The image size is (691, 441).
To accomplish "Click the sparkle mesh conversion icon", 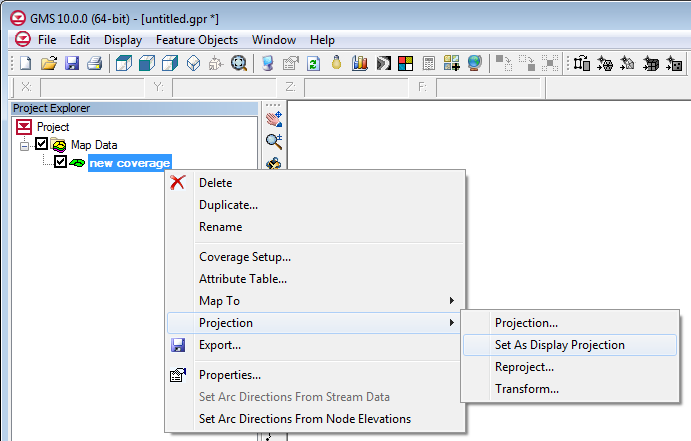I will [x=605, y=63].
